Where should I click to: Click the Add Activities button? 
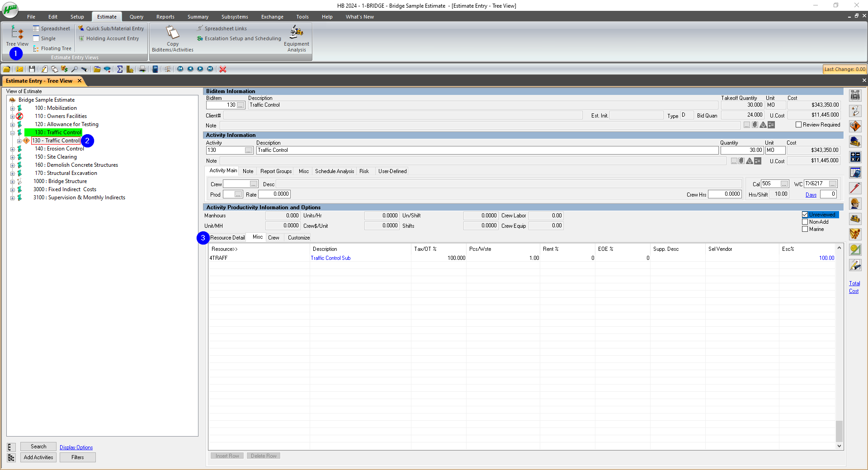coord(38,457)
